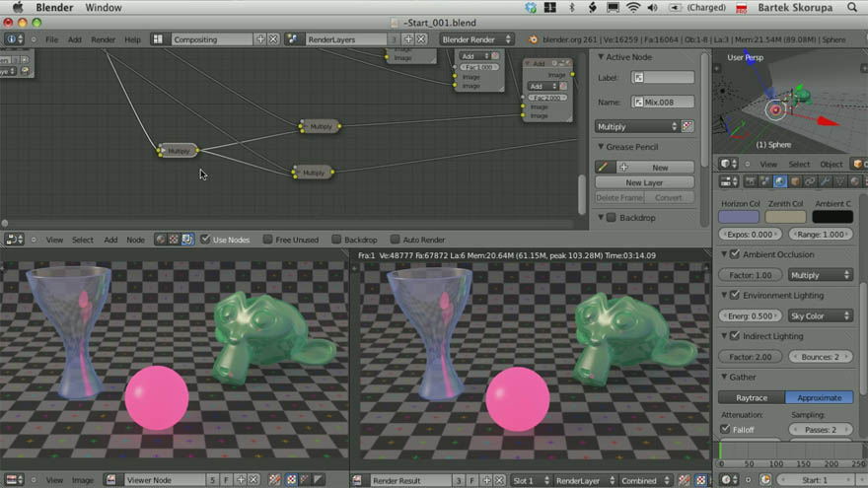Open the Material sphere properties tab icon

pos(855,181)
